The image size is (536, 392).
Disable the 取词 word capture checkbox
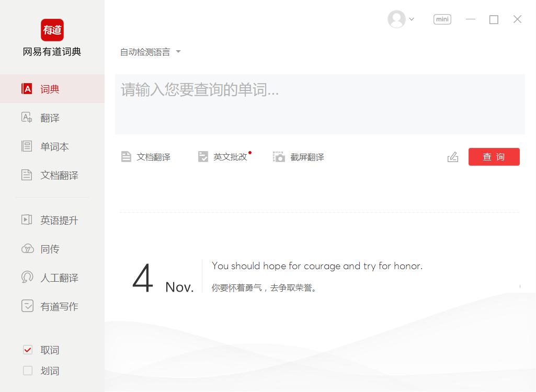click(x=27, y=350)
